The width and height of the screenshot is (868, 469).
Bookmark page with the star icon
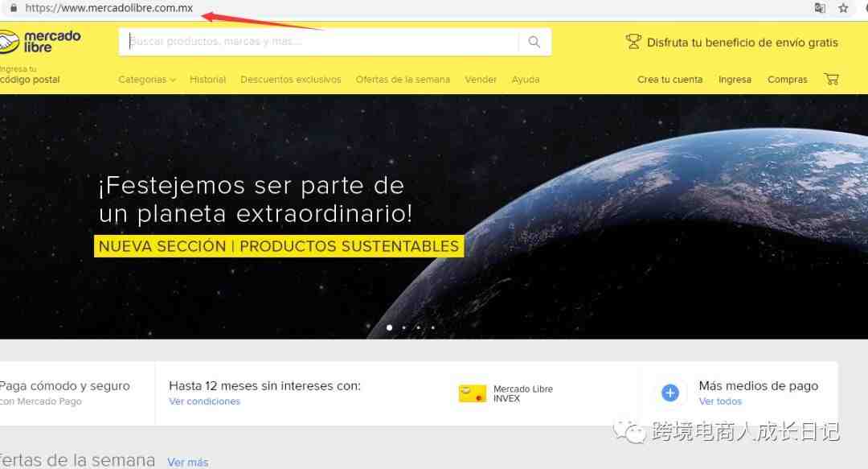click(x=843, y=8)
